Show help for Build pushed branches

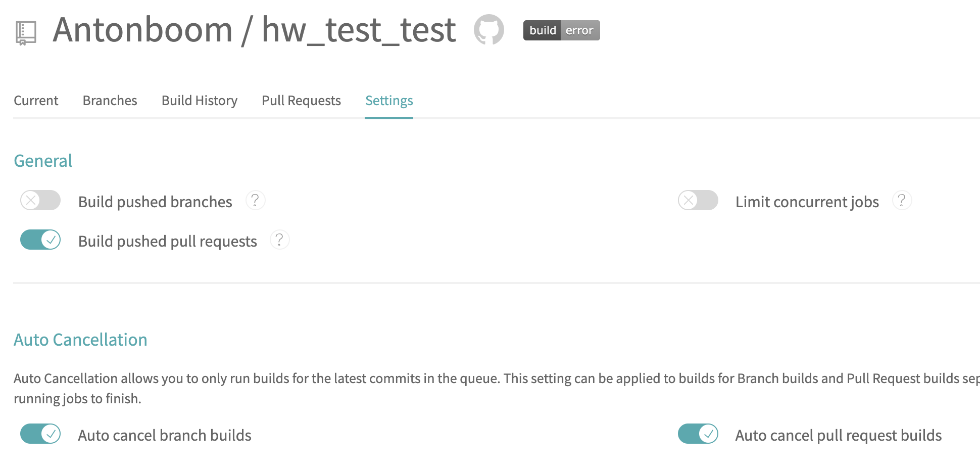255,201
